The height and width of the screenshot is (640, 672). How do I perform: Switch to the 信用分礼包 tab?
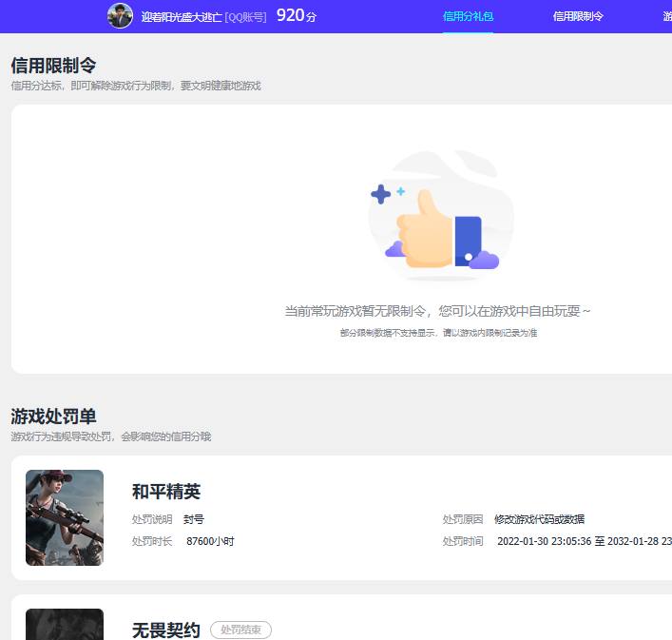point(468,16)
